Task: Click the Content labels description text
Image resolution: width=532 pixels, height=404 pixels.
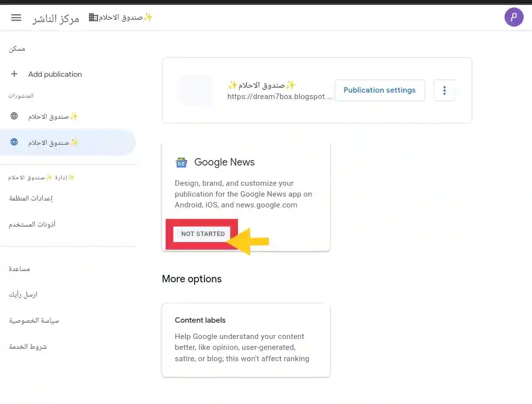Action: coord(242,347)
